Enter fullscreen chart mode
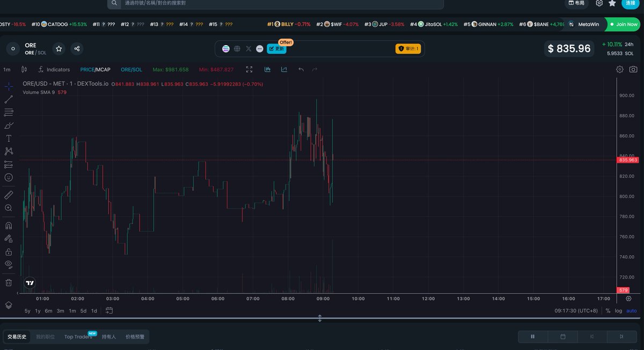This screenshot has height=350, width=644. (x=249, y=69)
